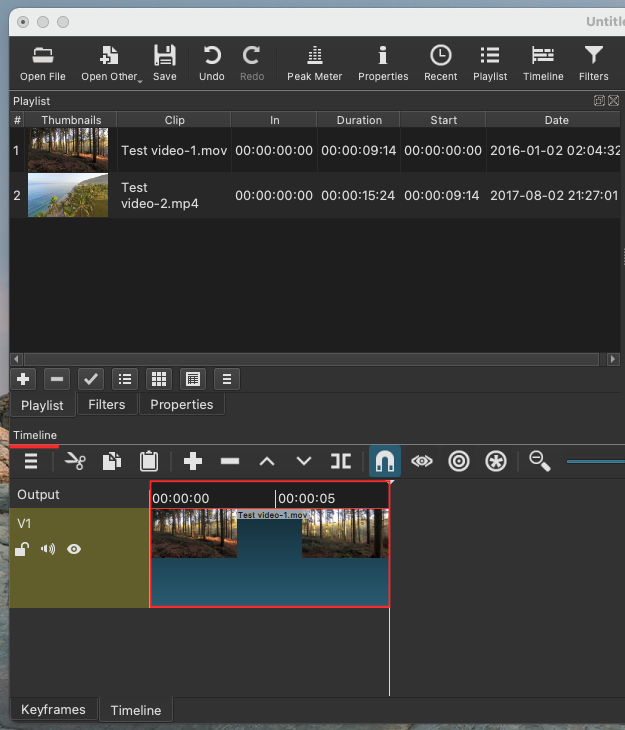Select Test video-2.mp4 thumbnail in playlist
This screenshot has height=730, width=625.
tap(68, 195)
